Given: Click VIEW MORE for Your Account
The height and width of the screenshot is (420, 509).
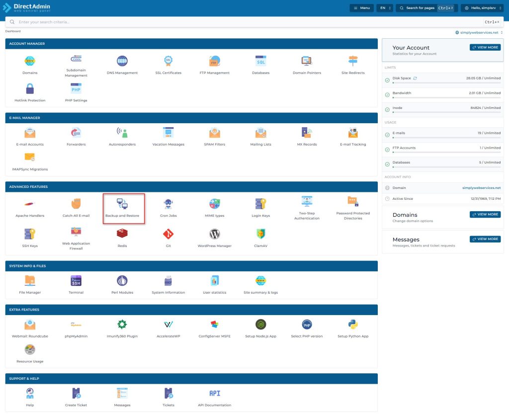Looking at the screenshot, I should (x=485, y=47).
